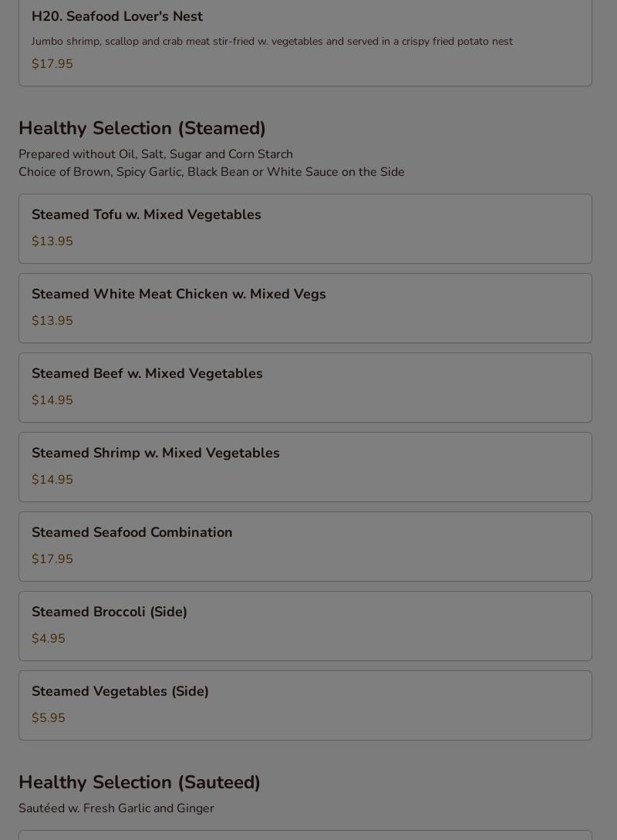Add Steamed Broccoli (Side) item
617x840 pixels.
click(305, 626)
